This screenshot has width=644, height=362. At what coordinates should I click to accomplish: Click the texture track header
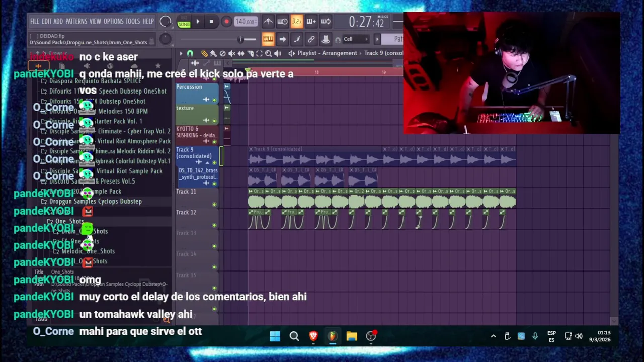[x=197, y=115]
